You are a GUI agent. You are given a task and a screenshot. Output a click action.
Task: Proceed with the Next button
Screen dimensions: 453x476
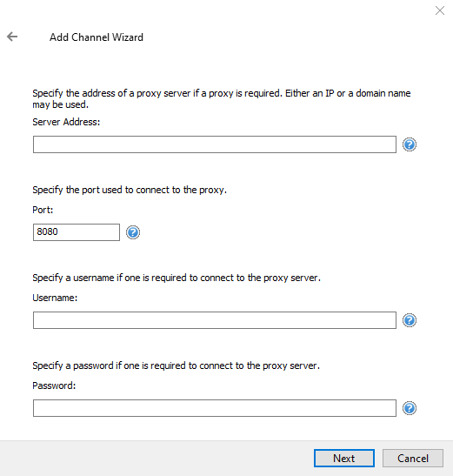point(344,458)
